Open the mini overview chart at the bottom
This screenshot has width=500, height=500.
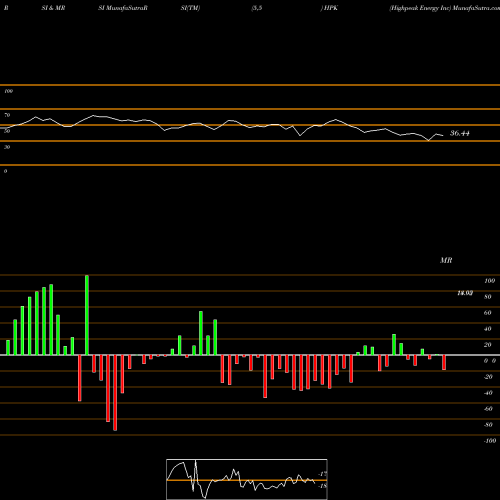click(x=247, y=479)
